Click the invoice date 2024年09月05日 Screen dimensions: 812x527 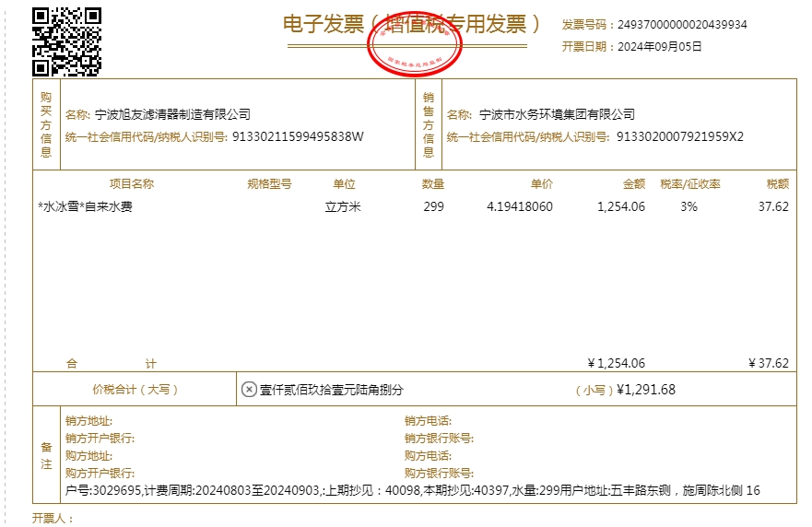click(x=658, y=46)
